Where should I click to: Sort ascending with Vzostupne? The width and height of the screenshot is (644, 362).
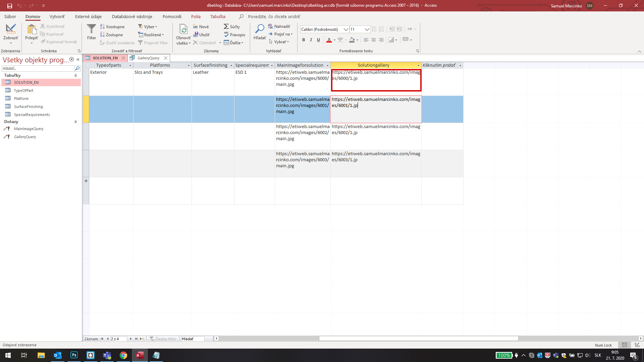112,26
